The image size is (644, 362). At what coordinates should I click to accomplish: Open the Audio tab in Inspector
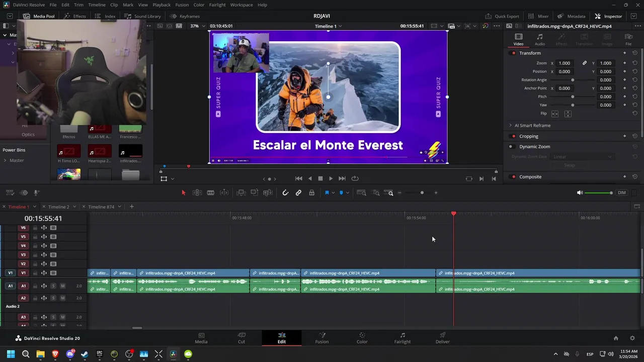click(539, 40)
